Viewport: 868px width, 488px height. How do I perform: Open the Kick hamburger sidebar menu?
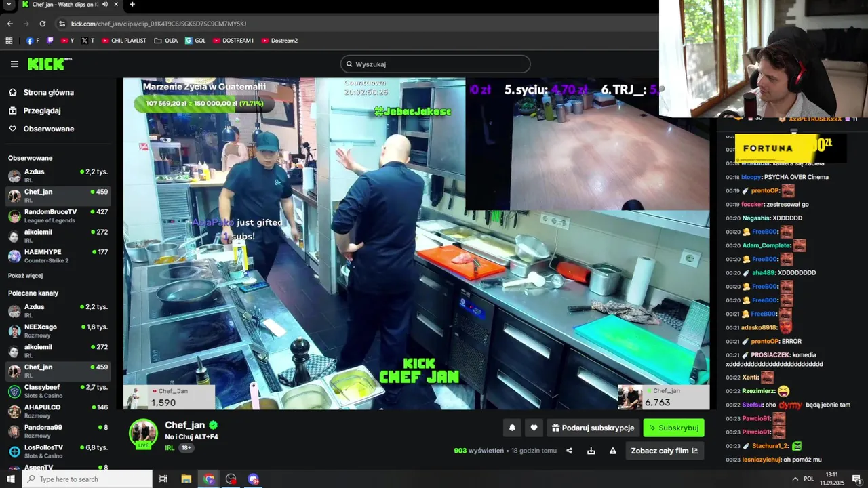click(x=14, y=64)
